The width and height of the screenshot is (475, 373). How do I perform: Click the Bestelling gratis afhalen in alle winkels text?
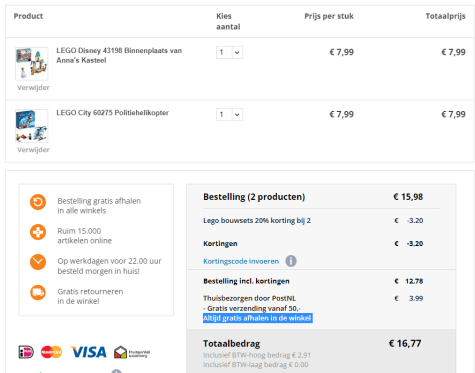99,206
